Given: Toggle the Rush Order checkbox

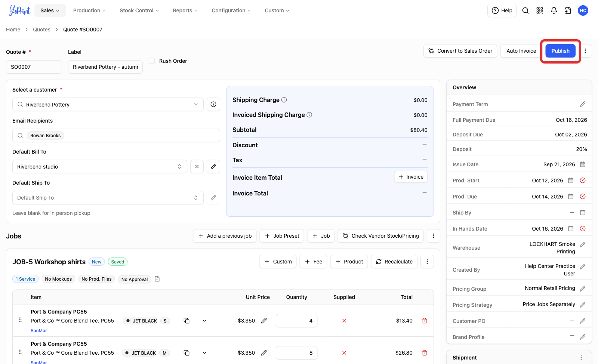Looking at the screenshot, I should pos(152,61).
